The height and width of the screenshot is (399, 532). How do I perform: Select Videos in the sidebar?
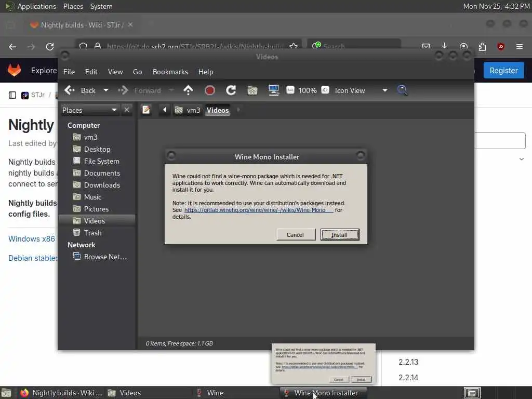click(x=97, y=221)
